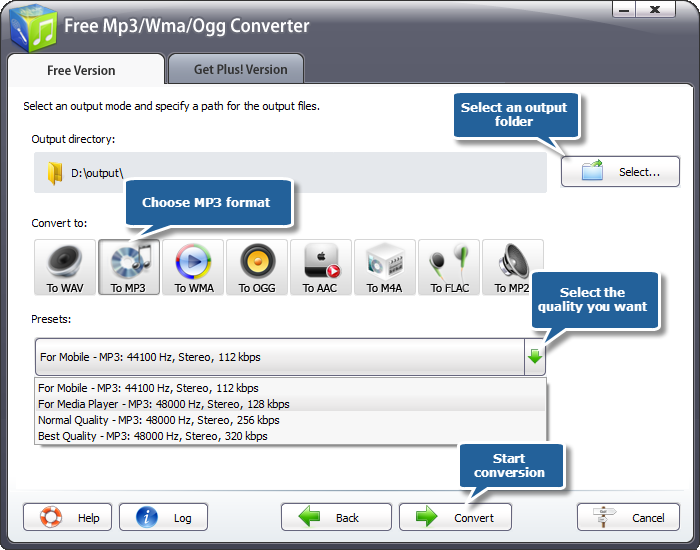The width and height of the screenshot is (700, 550).
Task: Choose Normal Quality 256 kbps preset
Action: pos(290,420)
